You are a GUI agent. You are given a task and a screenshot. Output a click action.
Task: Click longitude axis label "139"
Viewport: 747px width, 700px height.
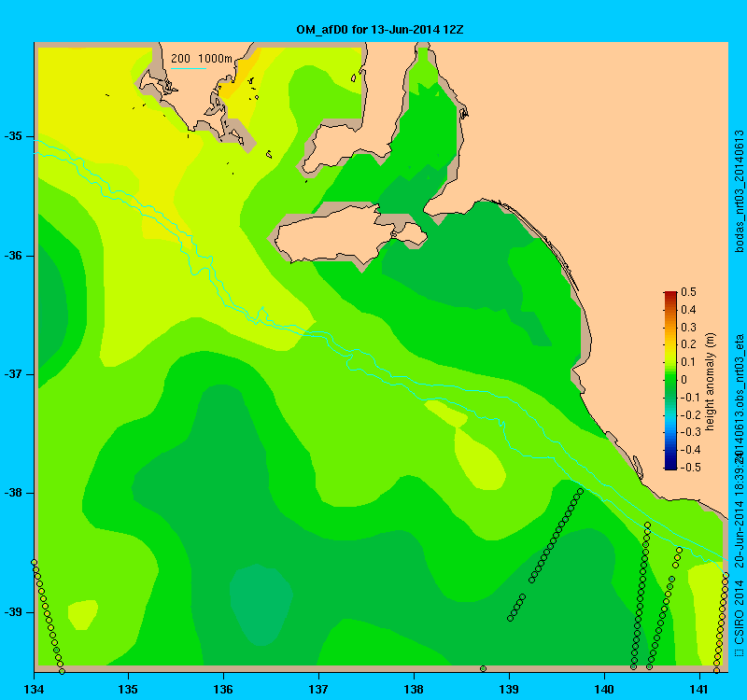coord(509,689)
